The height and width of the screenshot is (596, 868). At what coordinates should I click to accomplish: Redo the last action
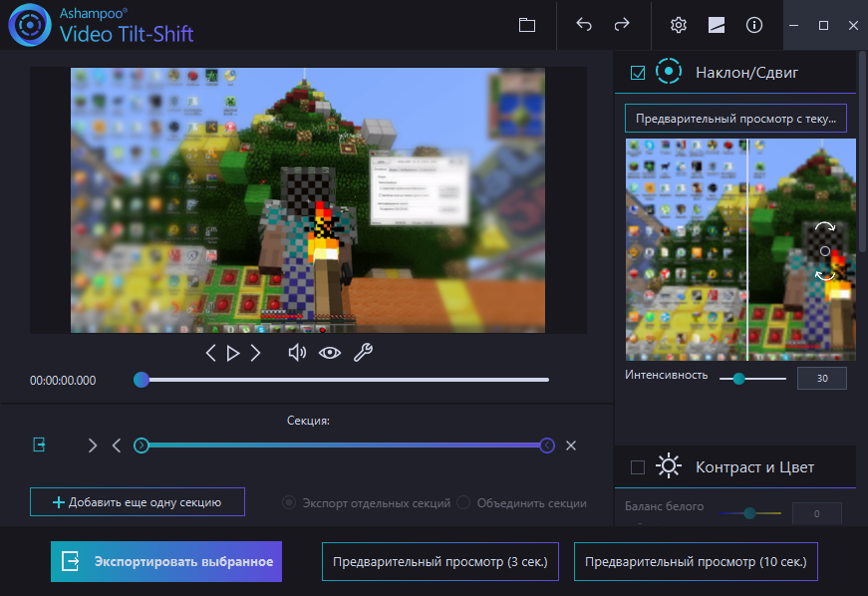[x=622, y=25]
